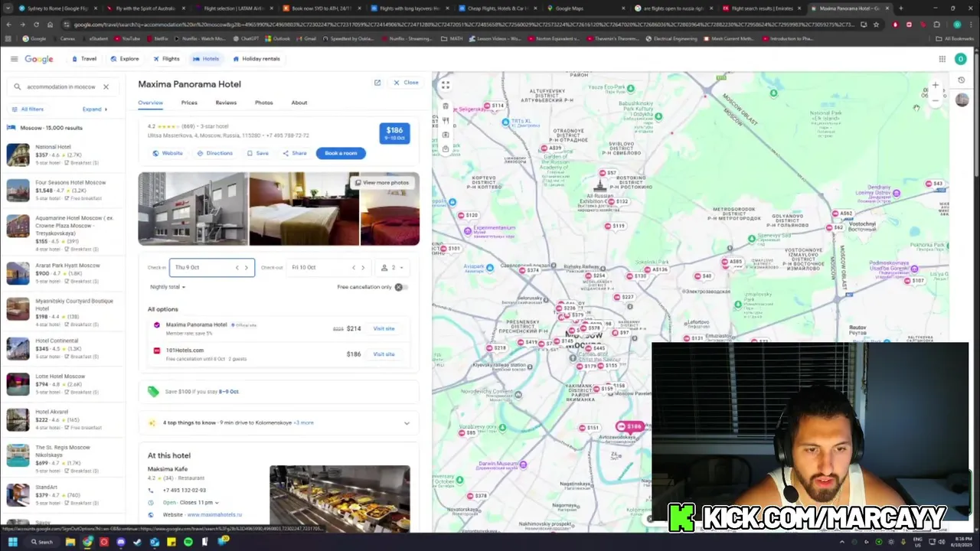Open Windows Start menu
The width and height of the screenshot is (980, 551).
(x=12, y=542)
